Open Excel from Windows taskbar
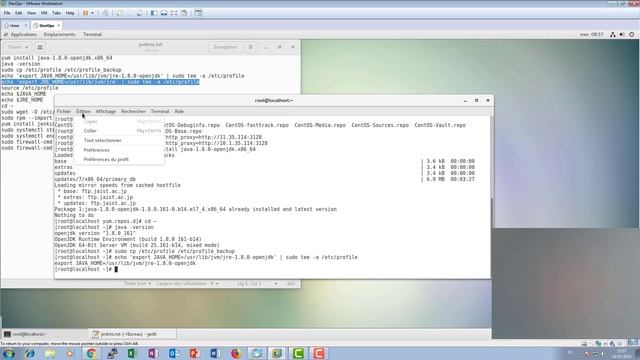The image size is (640, 360). tap(132, 353)
